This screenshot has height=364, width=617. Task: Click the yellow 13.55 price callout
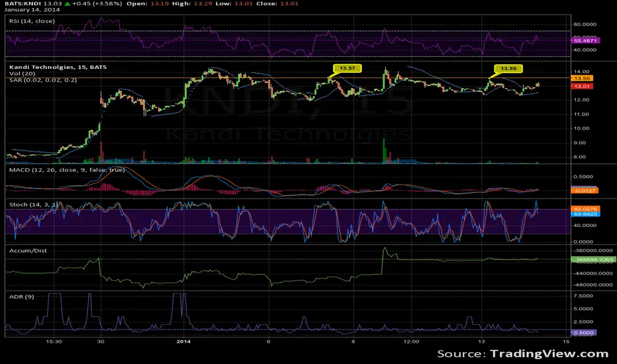508,68
